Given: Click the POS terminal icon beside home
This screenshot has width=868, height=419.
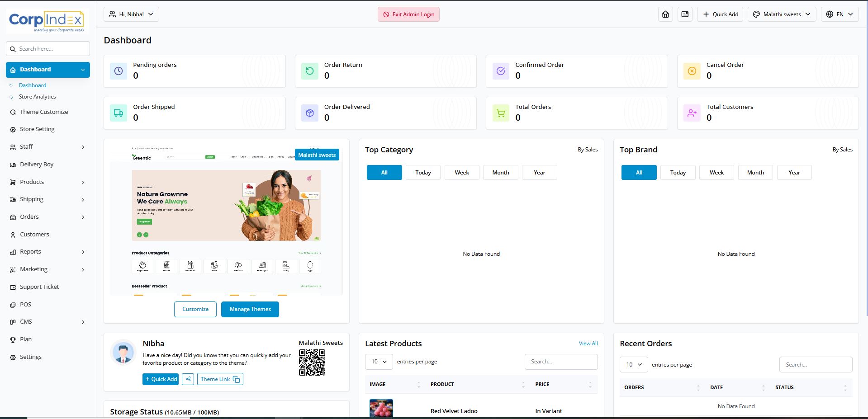Looking at the screenshot, I should click(x=685, y=14).
